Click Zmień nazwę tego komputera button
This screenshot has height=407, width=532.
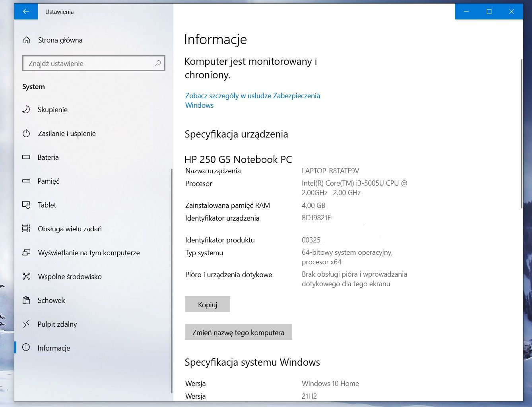point(239,332)
